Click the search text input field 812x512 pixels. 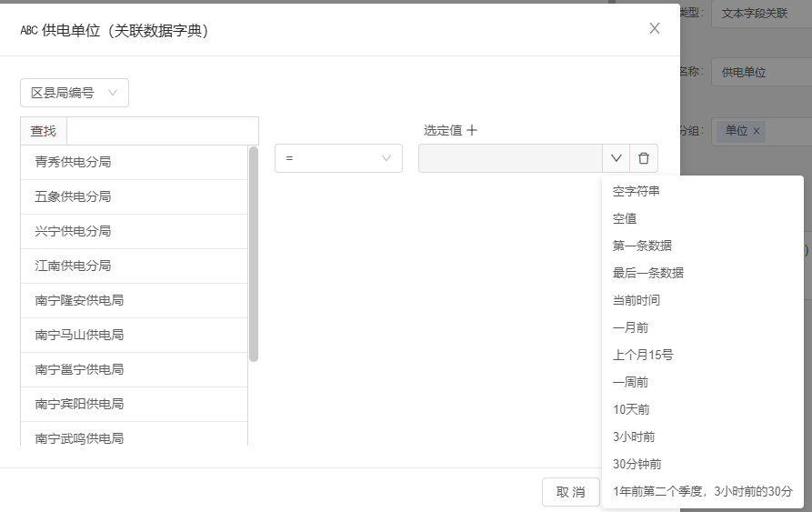[162, 131]
